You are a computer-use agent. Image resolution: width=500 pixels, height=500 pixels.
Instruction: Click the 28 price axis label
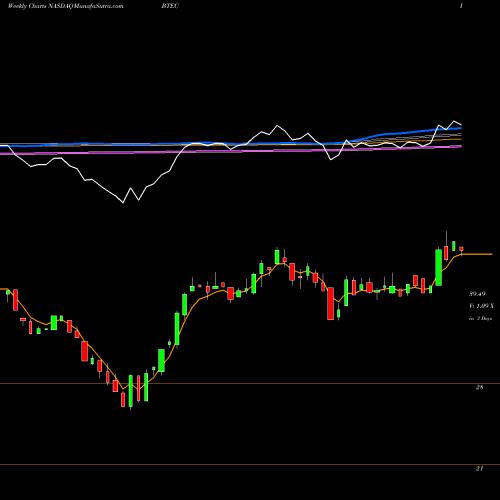[x=479, y=387]
